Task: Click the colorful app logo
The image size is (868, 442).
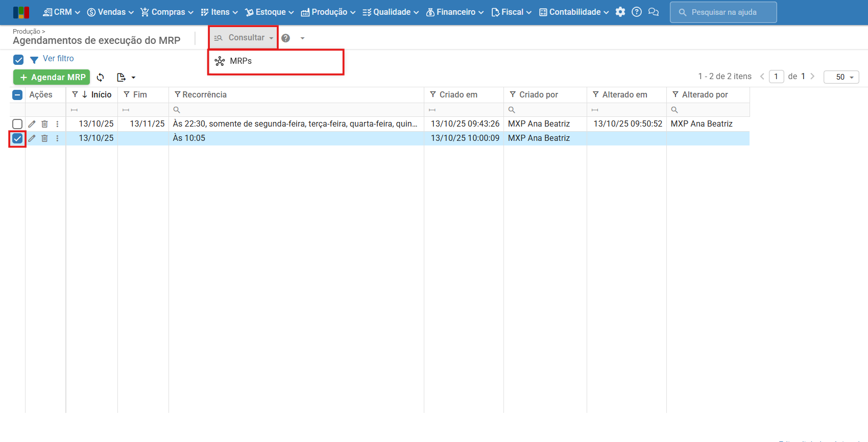Action: 21,12
